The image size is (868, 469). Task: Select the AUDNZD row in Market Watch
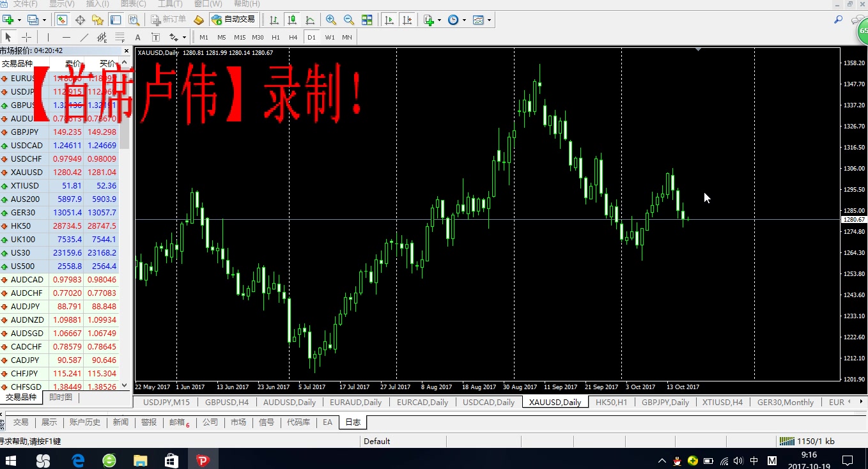coord(59,319)
